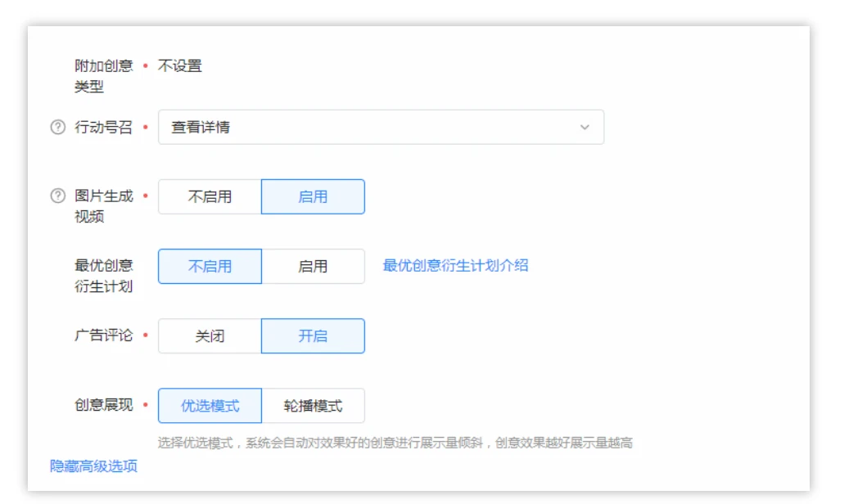Screen dimensions: 867x504
Task: Enable 最优创意衍生计划 with 启用 button
Action: click(x=313, y=267)
